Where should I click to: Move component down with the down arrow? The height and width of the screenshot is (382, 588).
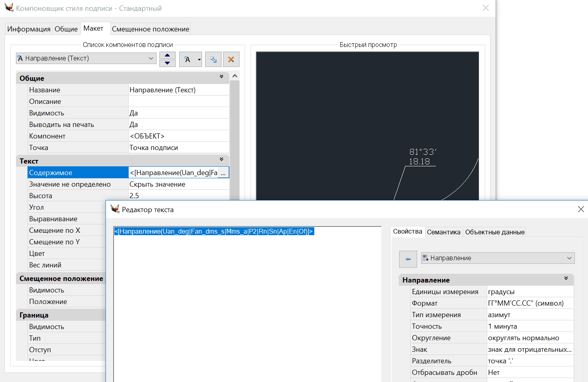(x=167, y=63)
